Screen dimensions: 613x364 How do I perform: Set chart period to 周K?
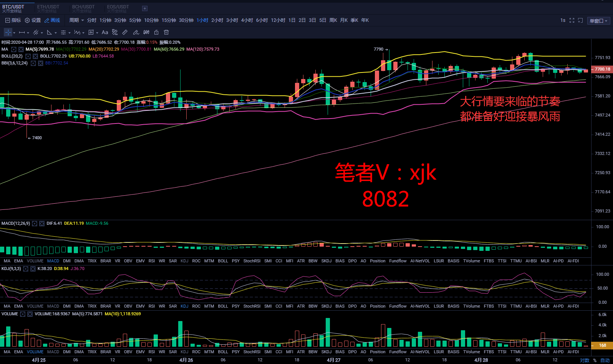[333, 20]
